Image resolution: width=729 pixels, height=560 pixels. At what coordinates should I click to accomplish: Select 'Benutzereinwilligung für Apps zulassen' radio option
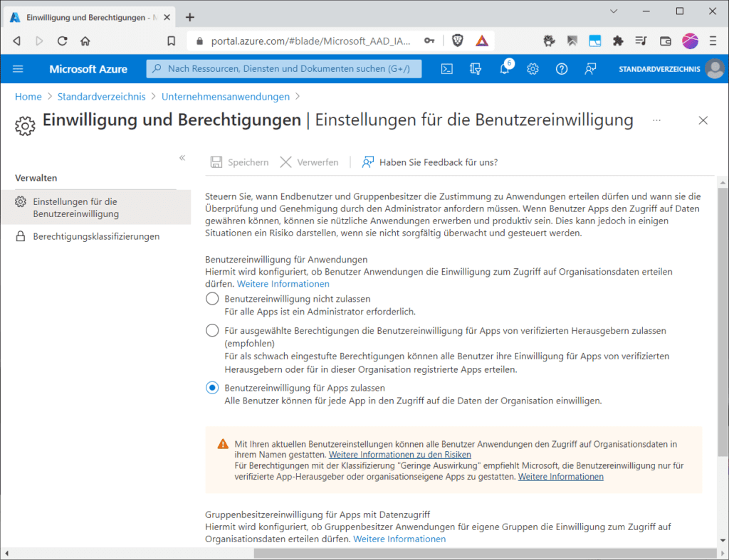(212, 388)
